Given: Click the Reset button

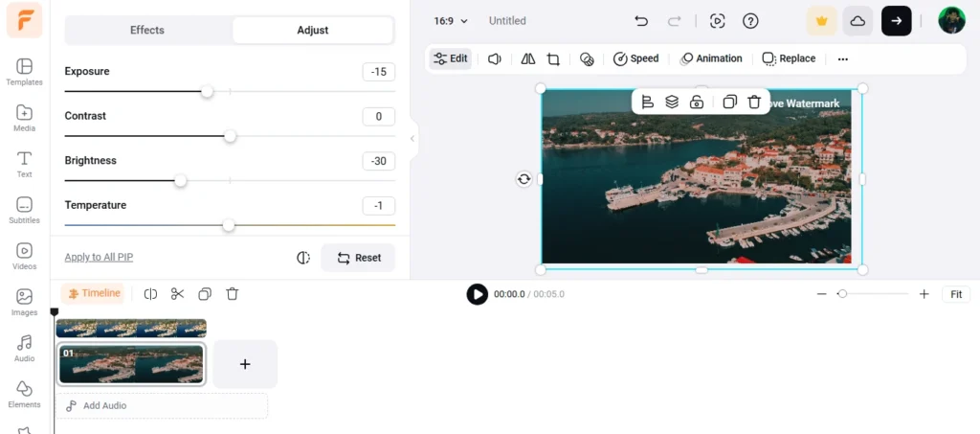Looking at the screenshot, I should click(358, 258).
